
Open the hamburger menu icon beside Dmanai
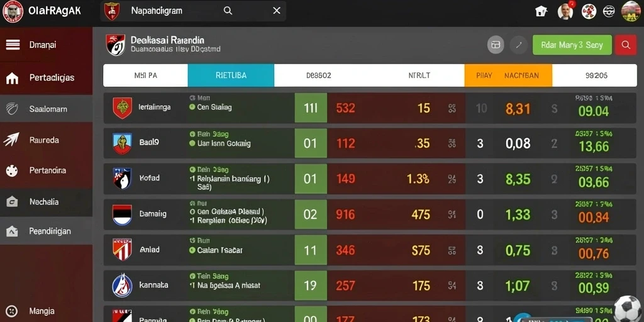coord(13,45)
